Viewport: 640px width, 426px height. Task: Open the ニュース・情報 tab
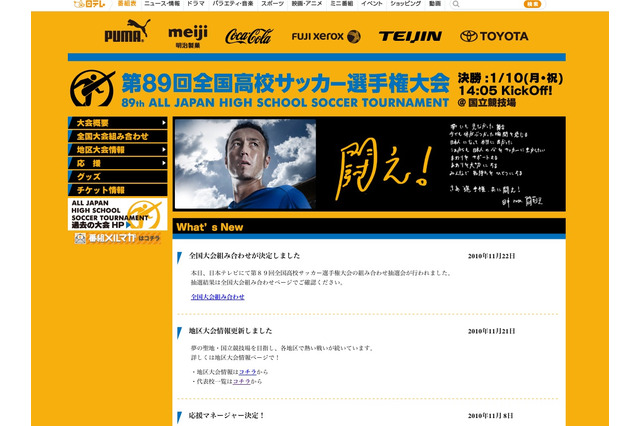(x=162, y=4)
